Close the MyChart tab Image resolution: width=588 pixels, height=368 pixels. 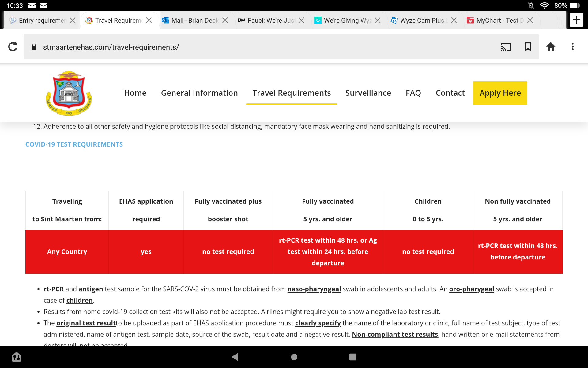[x=530, y=20]
